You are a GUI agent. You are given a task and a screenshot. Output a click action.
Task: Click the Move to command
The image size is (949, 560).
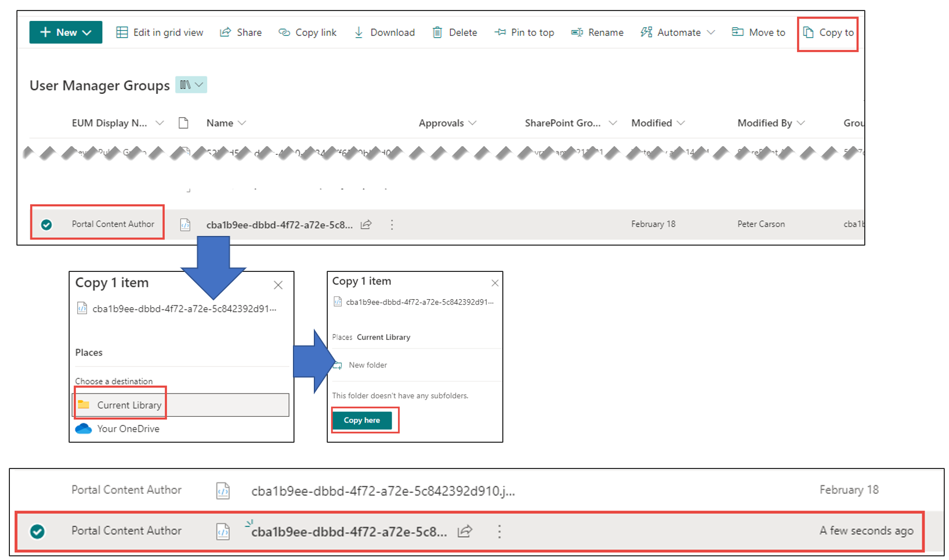(x=759, y=32)
